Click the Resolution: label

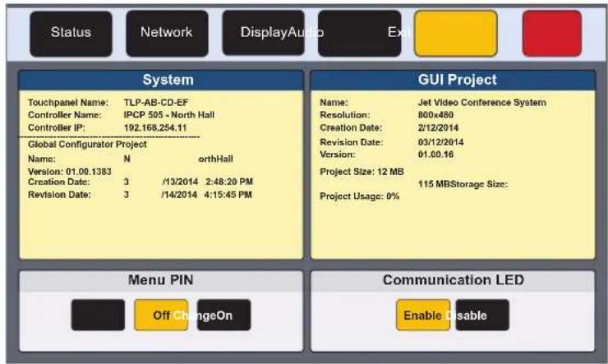(345, 115)
